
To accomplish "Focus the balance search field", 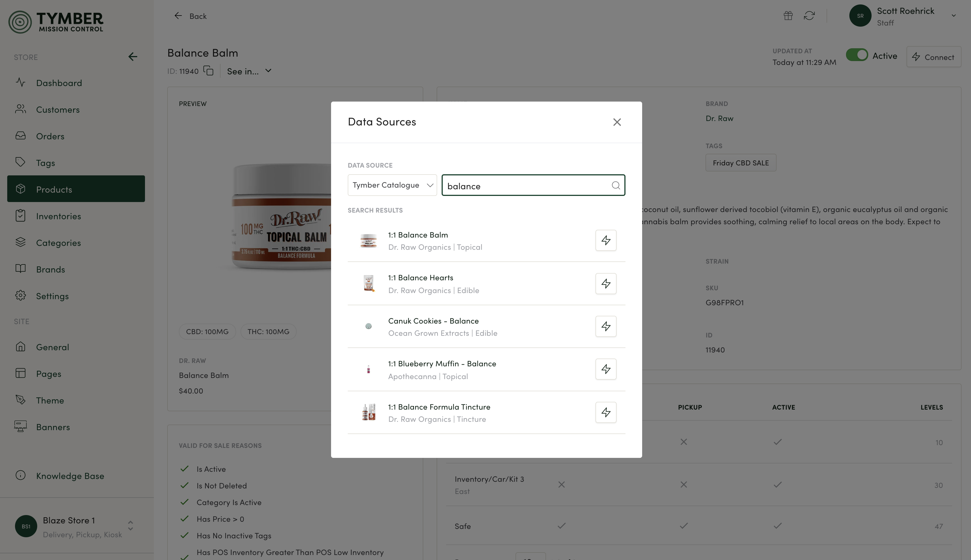I will pyautogui.click(x=533, y=185).
